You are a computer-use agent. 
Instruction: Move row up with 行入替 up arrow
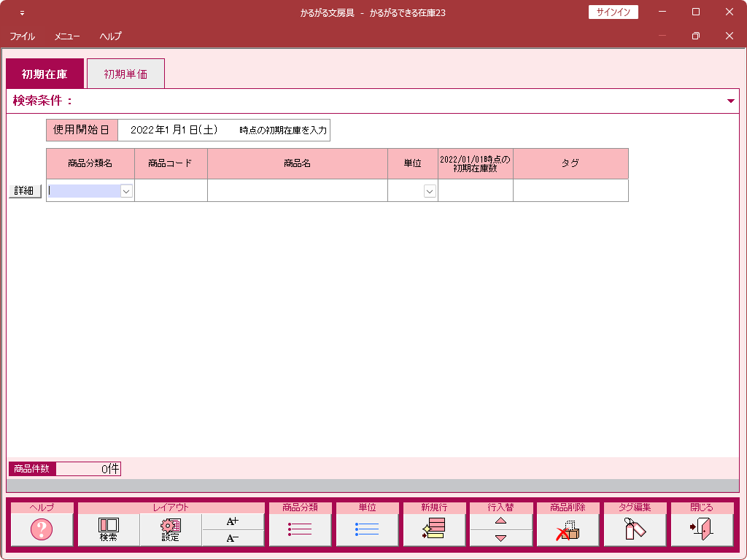point(500,521)
